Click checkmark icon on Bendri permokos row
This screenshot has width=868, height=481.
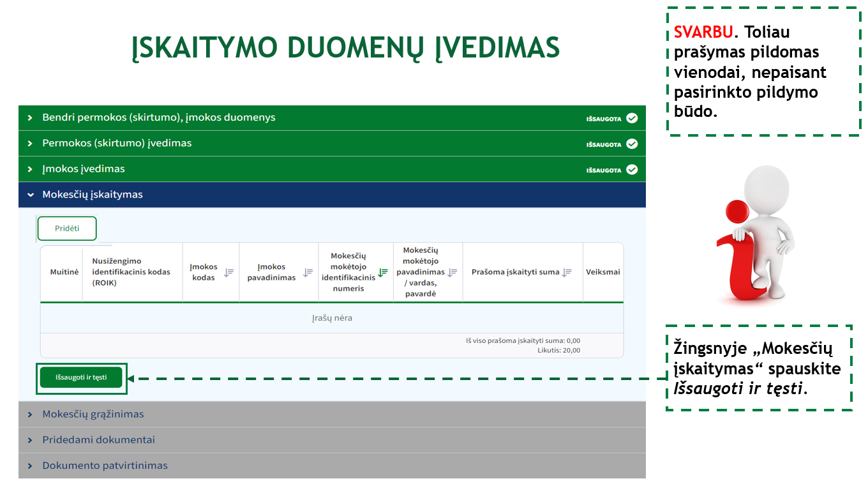click(x=632, y=118)
